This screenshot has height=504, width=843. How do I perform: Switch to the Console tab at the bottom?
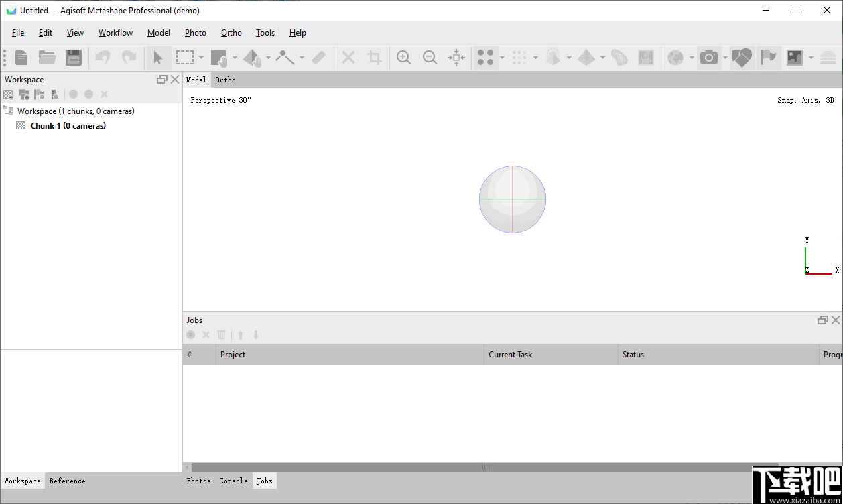click(233, 480)
